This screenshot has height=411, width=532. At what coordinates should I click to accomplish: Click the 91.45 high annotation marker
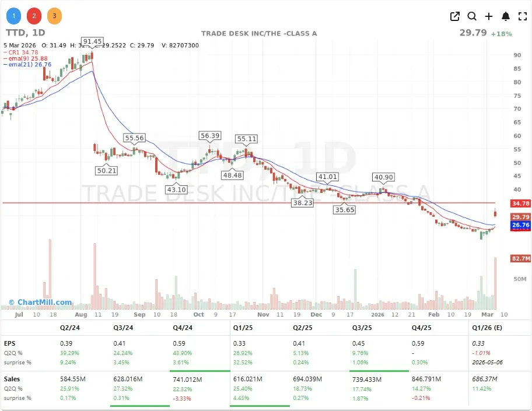[91, 41]
